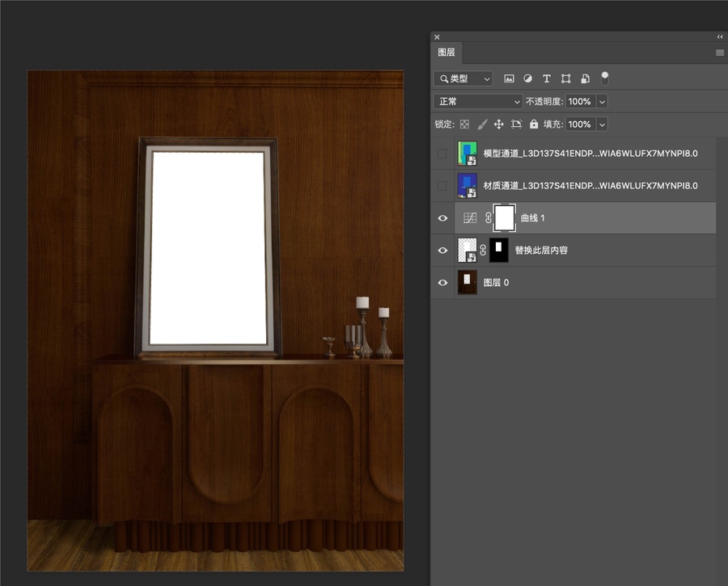Filter layers by type (T) icon
The height and width of the screenshot is (586, 728).
pos(547,78)
